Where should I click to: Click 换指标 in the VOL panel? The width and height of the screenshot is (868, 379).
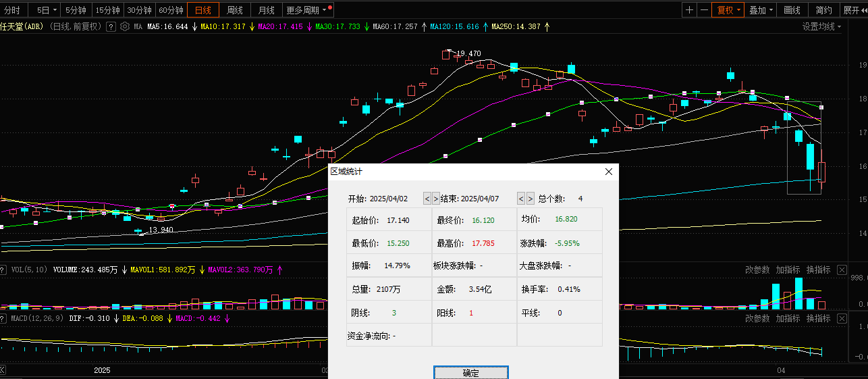[x=818, y=270]
